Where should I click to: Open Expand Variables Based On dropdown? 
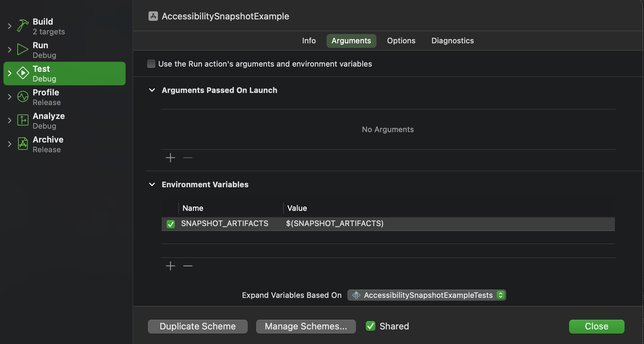pyautogui.click(x=427, y=295)
